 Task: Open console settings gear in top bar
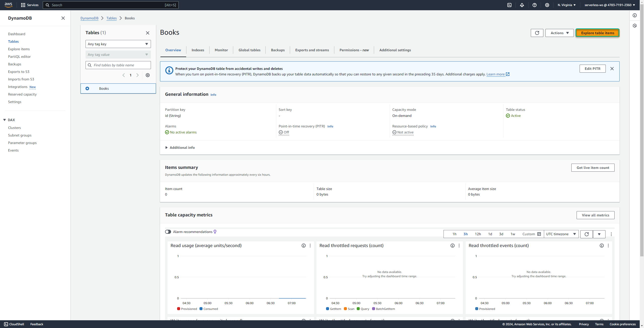click(x=547, y=5)
